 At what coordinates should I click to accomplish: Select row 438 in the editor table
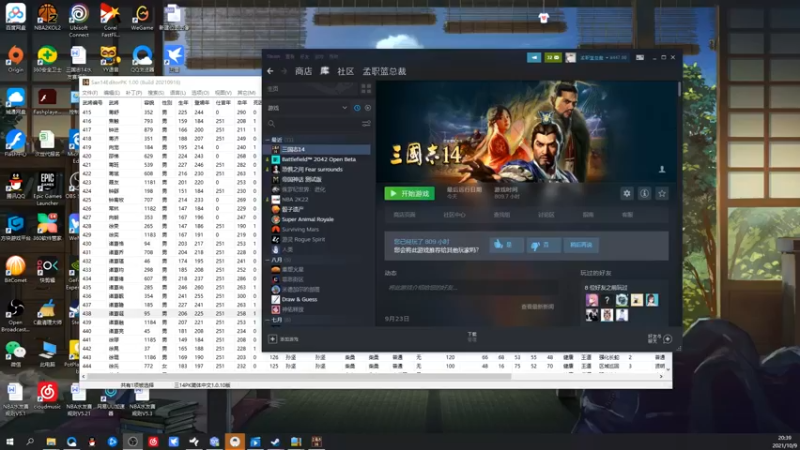click(170, 313)
